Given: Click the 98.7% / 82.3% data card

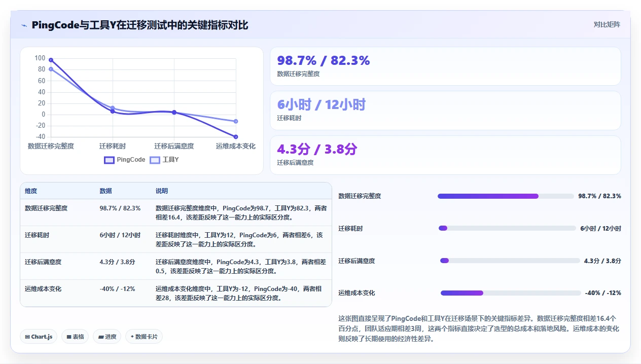Looking at the screenshot, I should click(x=445, y=66).
